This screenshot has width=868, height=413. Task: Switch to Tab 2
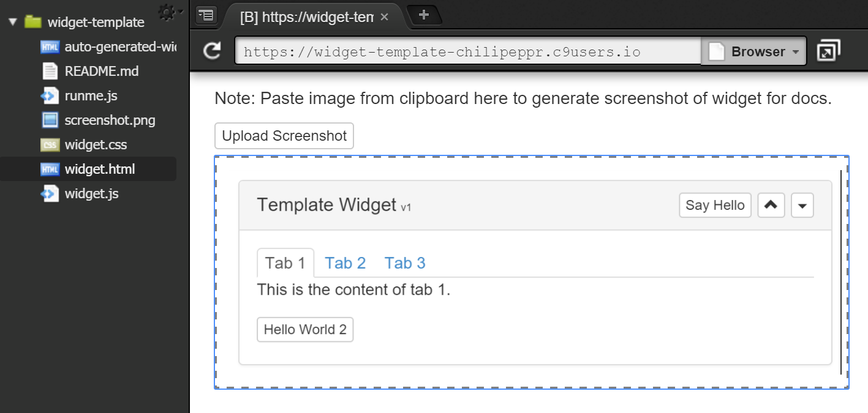point(345,263)
